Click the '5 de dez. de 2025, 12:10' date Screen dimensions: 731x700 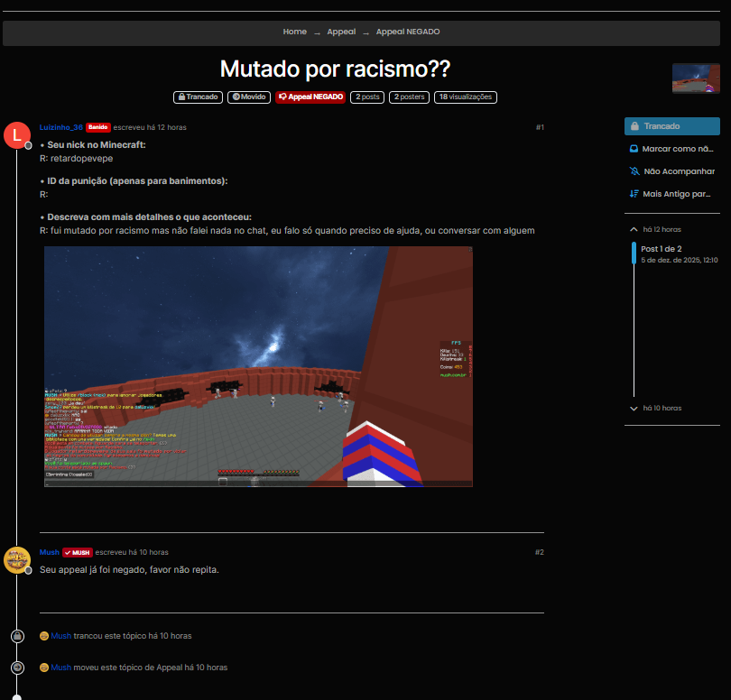tap(680, 260)
